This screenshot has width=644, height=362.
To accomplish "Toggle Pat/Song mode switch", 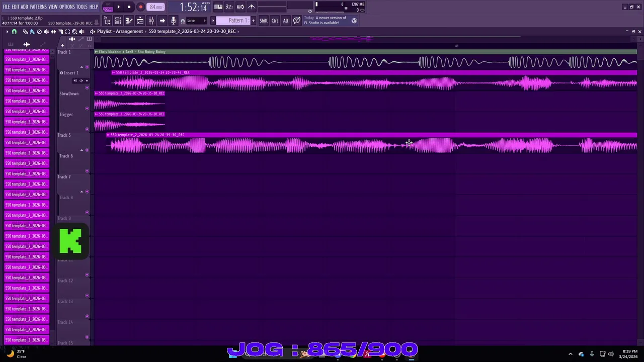I will point(108,7).
